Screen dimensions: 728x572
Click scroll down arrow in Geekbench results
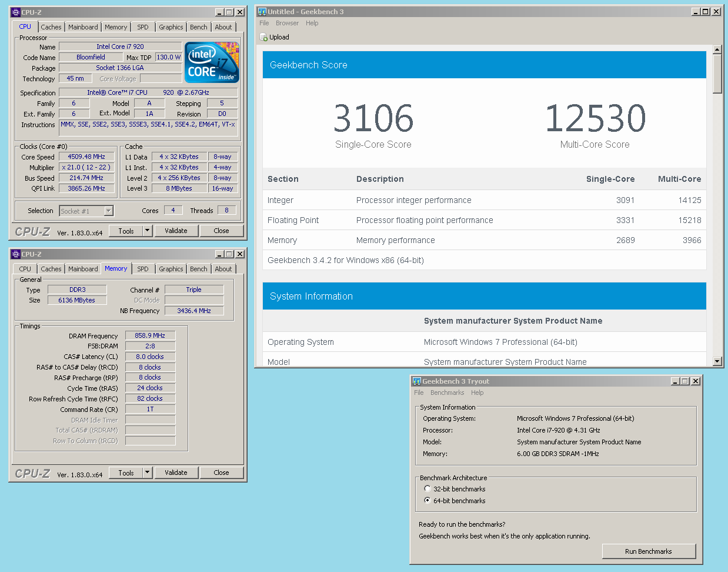pos(717,361)
